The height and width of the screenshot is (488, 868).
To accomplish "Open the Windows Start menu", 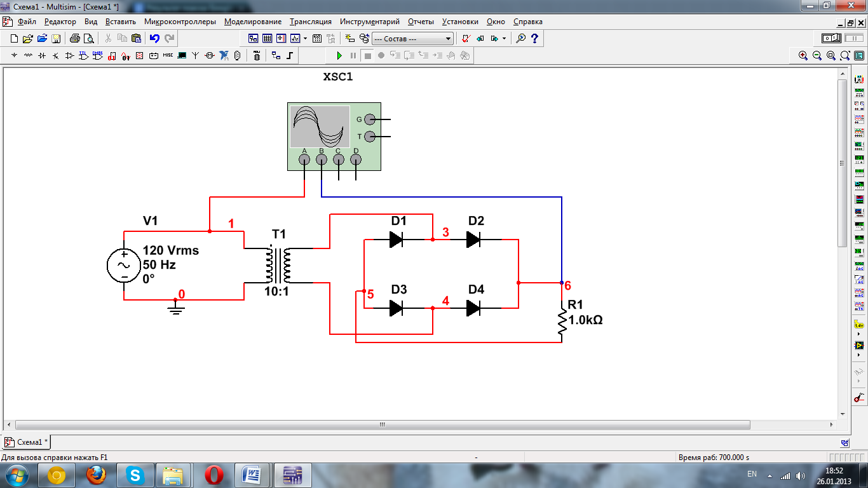I will click(17, 475).
